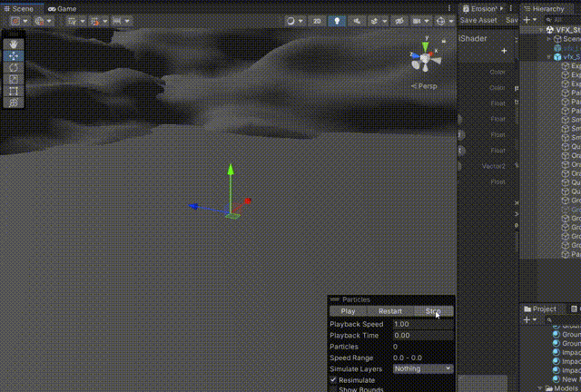
Task: Click the lock icon beside orientation gizmo
Action: pyautogui.click(x=444, y=41)
